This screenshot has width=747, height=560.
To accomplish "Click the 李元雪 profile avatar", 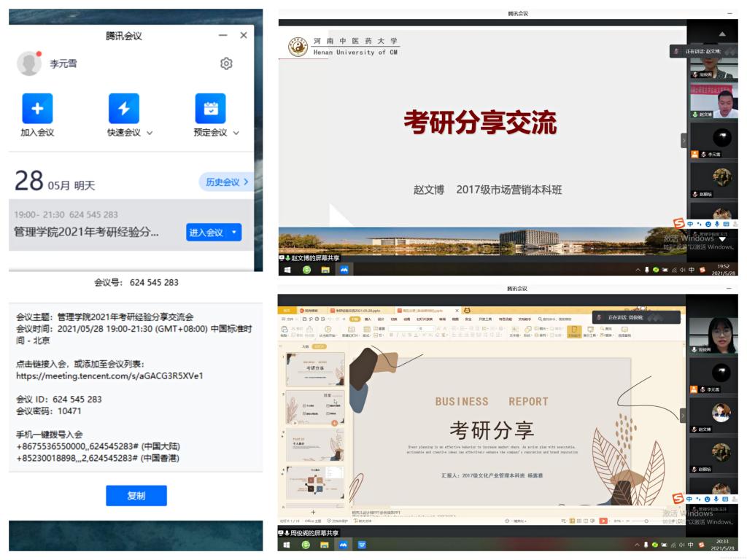I will 29,63.
